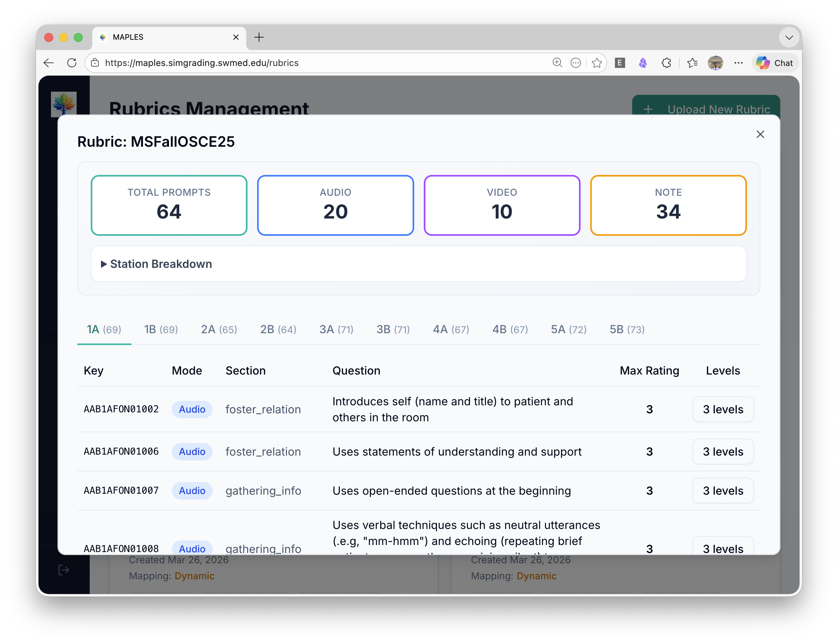The height and width of the screenshot is (644, 838).
Task: Bookmark this page with star icon
Action: coord(596,63)
